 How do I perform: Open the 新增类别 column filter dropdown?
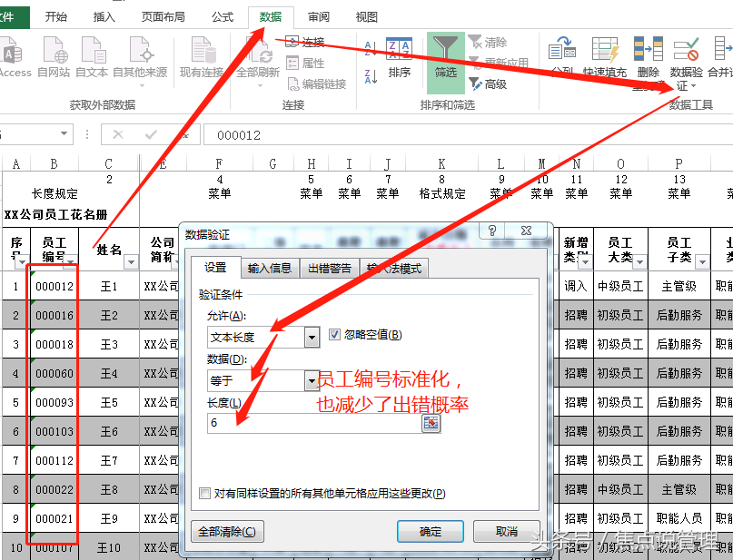point(585,262)
